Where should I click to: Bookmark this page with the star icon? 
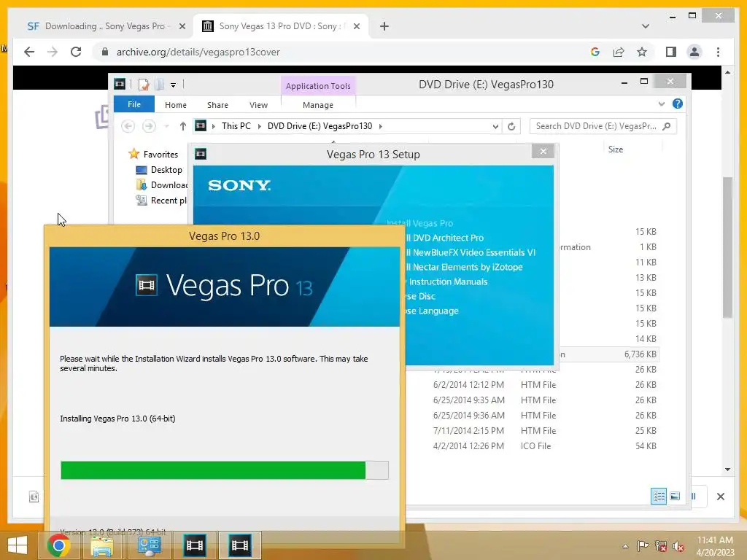642,52
